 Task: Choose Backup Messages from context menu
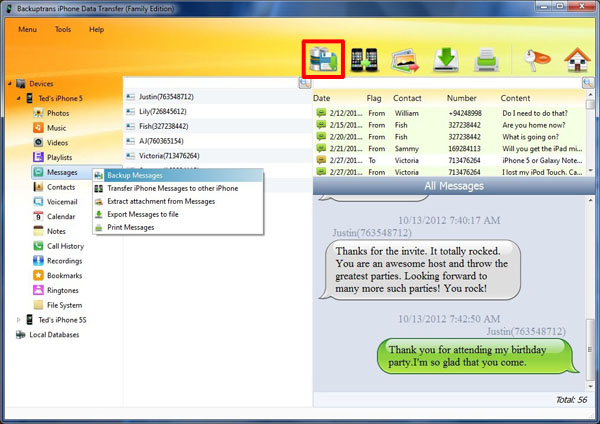178,175
